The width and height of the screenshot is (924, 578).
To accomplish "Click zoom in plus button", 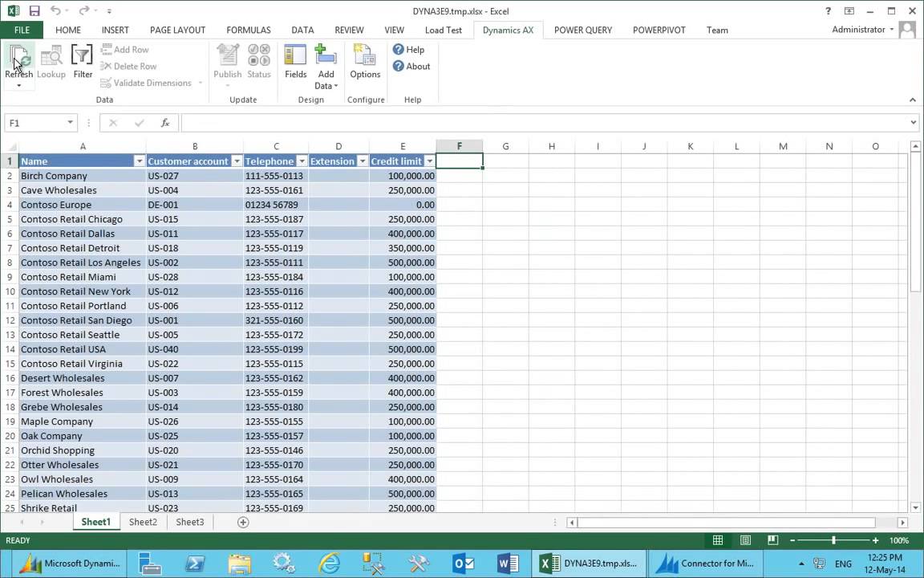I will pyautogui.click(x=876, y=540).
